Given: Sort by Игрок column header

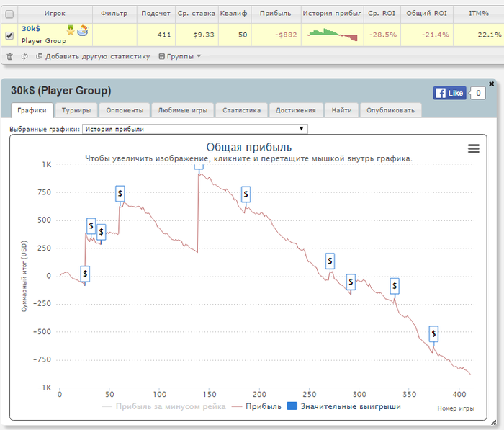Looking at the screenshot, I should (x=55, y=14).
